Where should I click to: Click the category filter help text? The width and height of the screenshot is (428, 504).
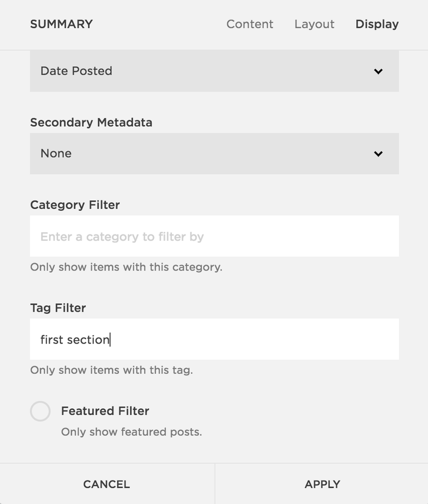(x=126, y=267)
